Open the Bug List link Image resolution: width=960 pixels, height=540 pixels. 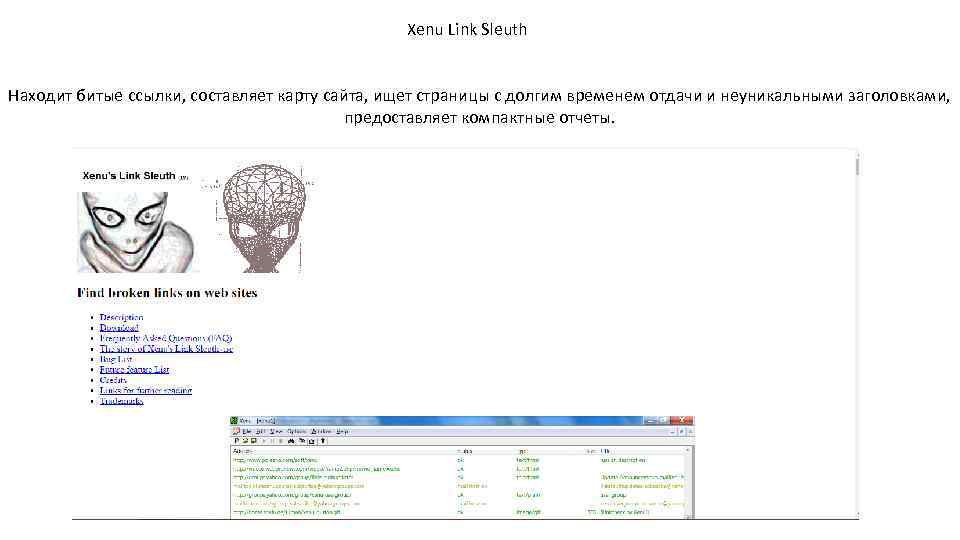116,359
